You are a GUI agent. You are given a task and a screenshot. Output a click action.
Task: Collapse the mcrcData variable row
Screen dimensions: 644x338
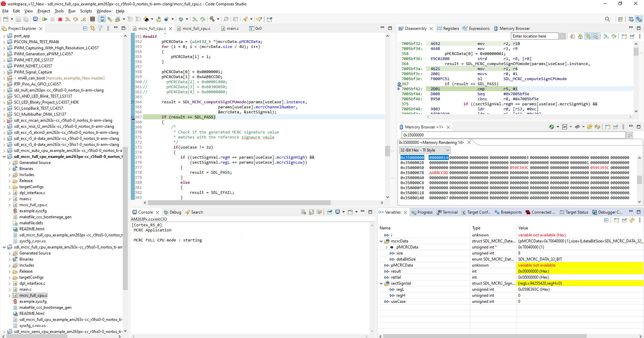pos(381,241)
